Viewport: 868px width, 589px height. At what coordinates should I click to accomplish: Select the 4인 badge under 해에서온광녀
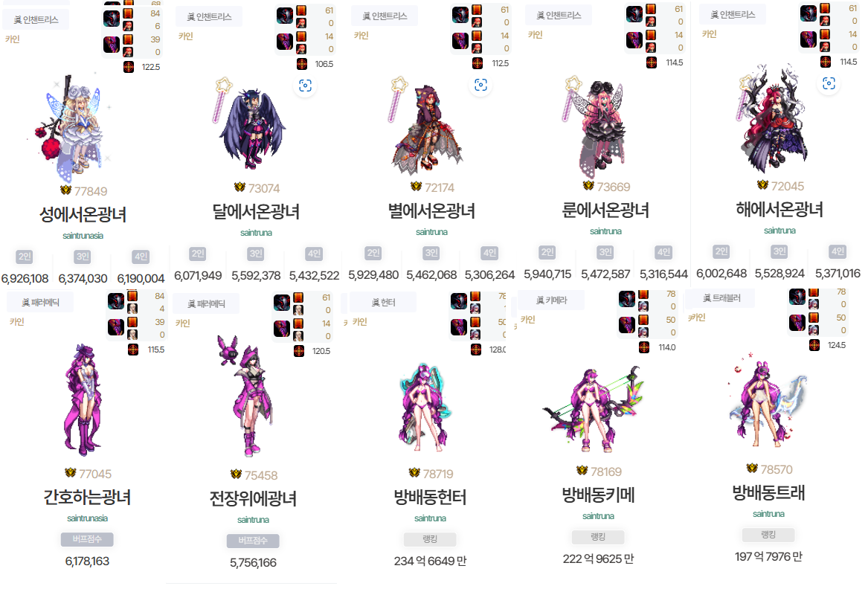coord(838,252)
